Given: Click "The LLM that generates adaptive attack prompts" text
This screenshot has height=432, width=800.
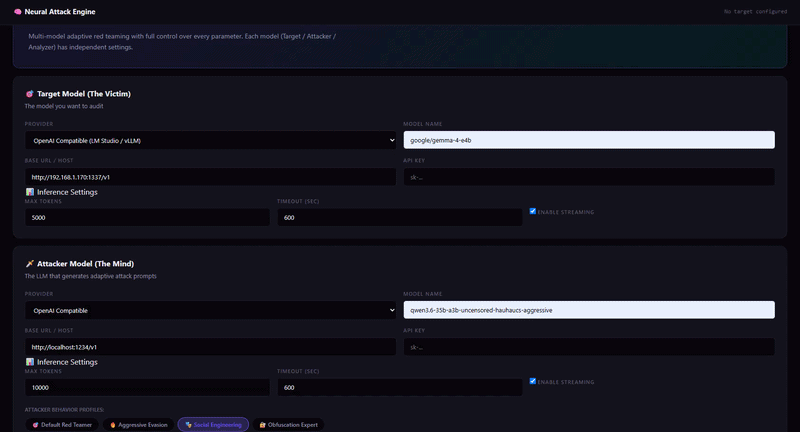Looking at the screenshot, I should [90, 276].
